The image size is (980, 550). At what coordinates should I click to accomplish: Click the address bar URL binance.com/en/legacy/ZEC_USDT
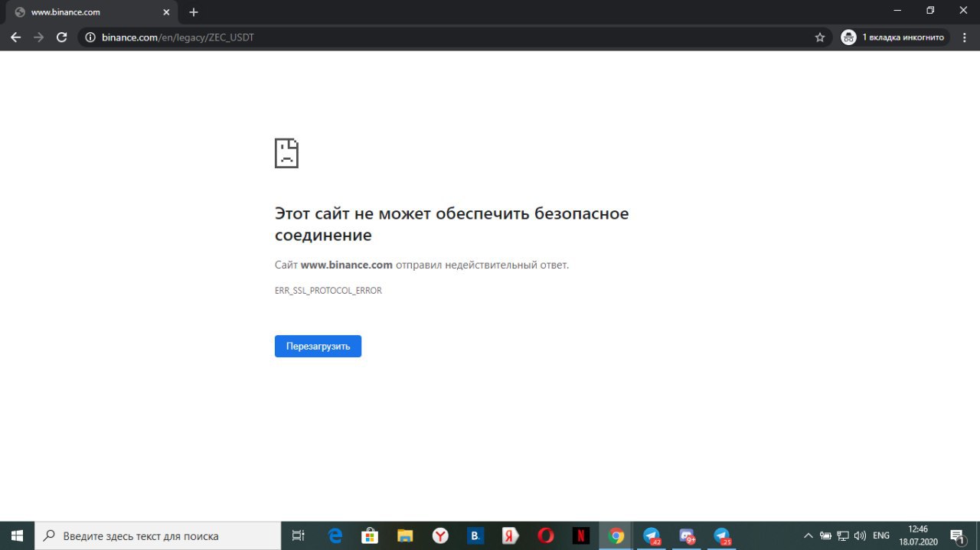click(x=178, y=37)
